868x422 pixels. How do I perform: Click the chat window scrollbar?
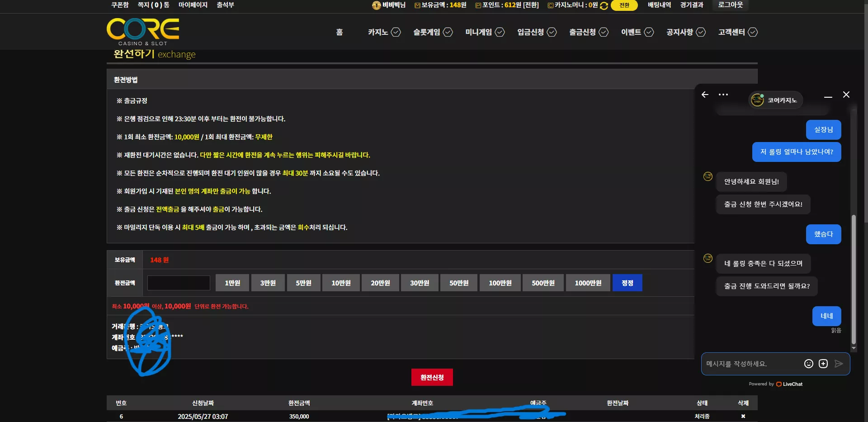pyautogui.click(x=854, y=280)
